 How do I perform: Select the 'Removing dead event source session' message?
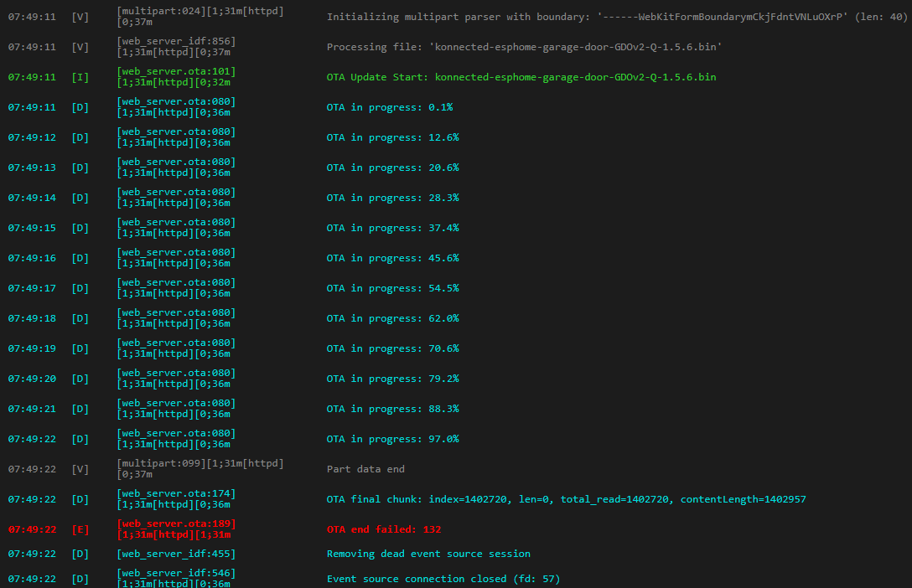(427, 554)
